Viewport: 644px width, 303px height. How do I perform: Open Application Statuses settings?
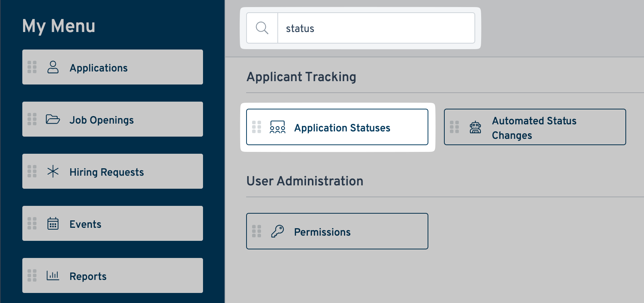point(342,128)
